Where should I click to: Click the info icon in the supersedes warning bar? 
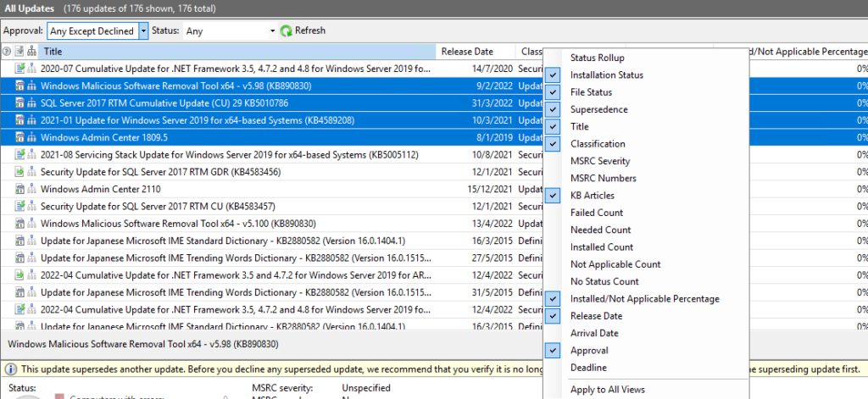click(11, 369)
